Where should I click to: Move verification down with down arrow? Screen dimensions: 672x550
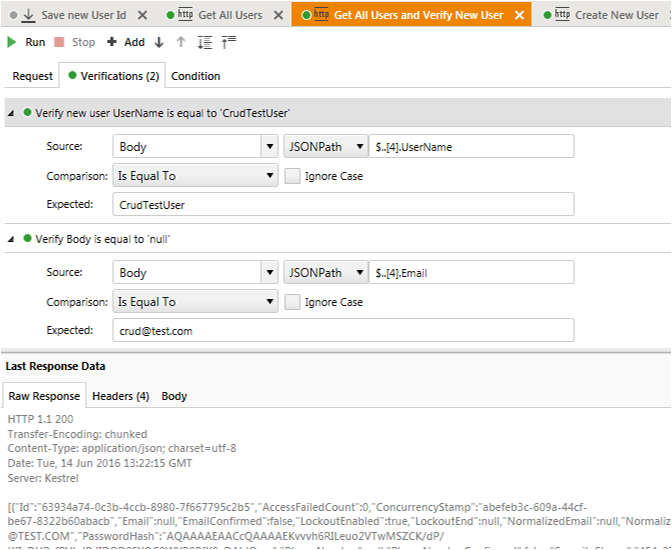[x=159, y=42]
